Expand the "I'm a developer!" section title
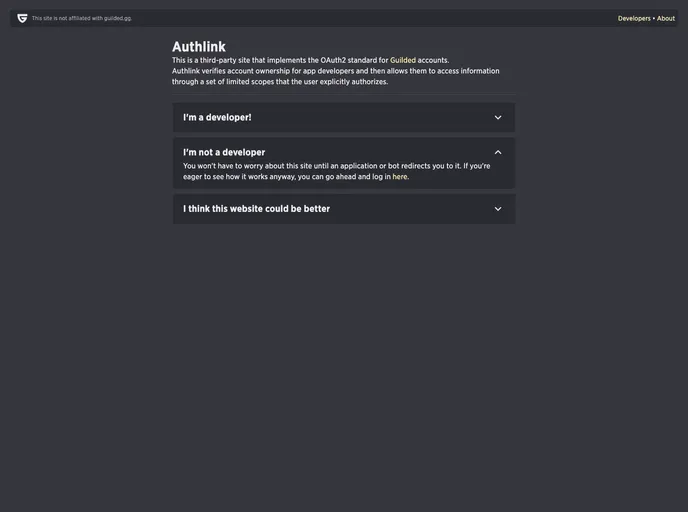 pyautogui.click(x=217, y=118)
